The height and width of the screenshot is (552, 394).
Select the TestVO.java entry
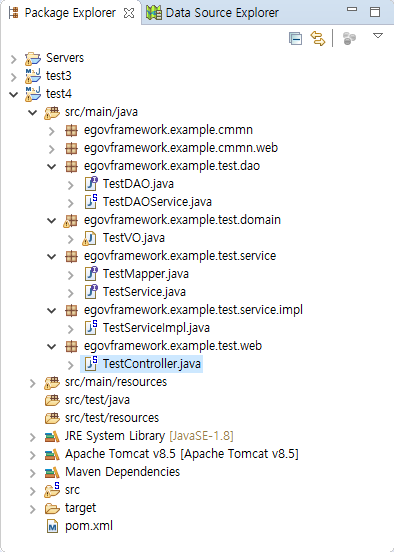[134, 238]
